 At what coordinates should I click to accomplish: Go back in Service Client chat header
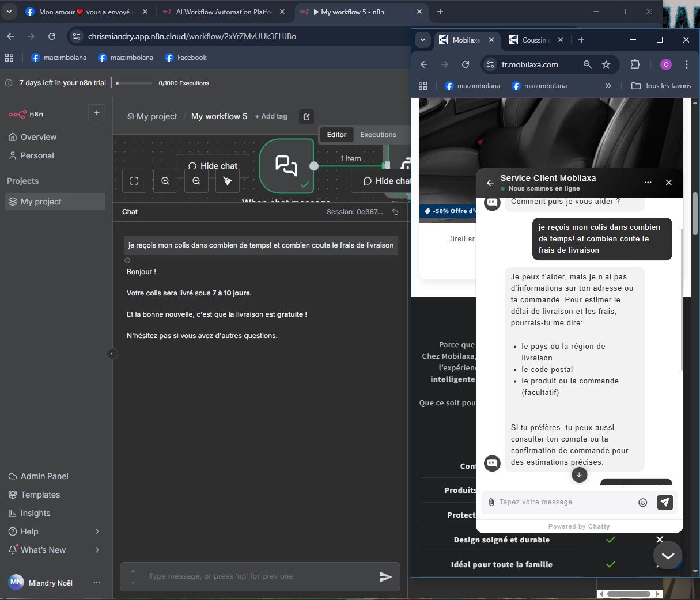(490, 183)
